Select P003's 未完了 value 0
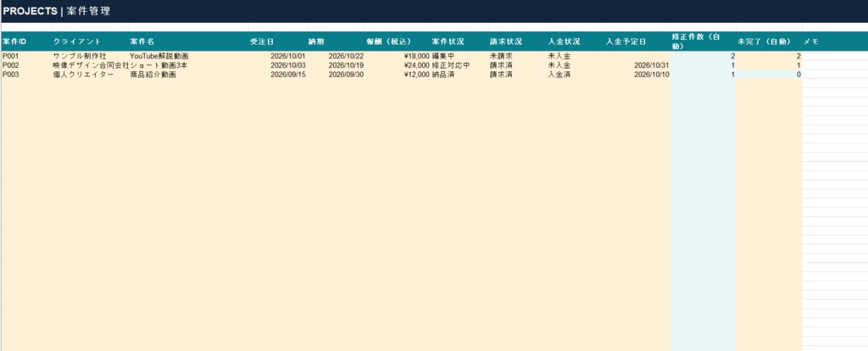 tap(769, 75)
